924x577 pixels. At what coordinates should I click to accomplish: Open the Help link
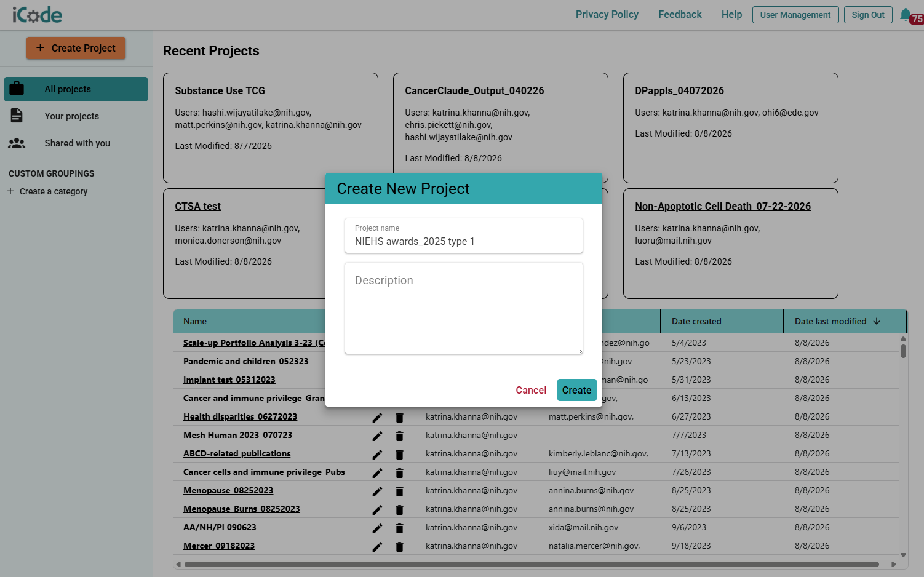coord(731,14)
